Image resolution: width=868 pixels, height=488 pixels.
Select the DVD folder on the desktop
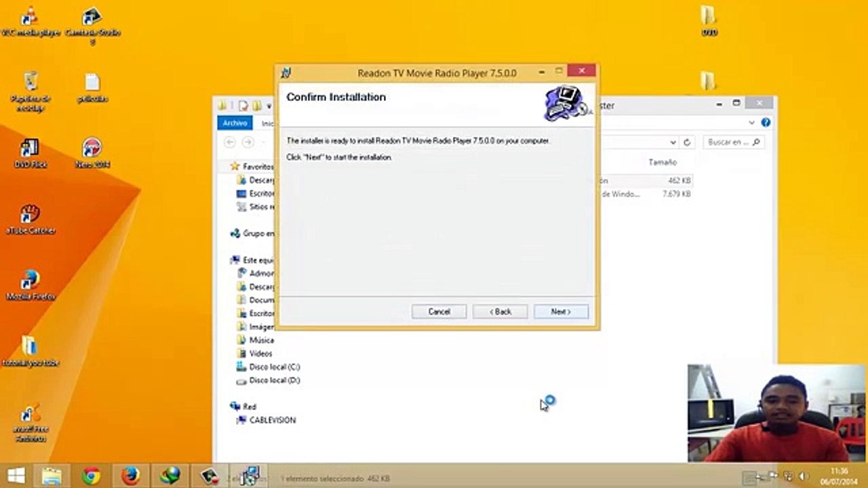[709, 22]
